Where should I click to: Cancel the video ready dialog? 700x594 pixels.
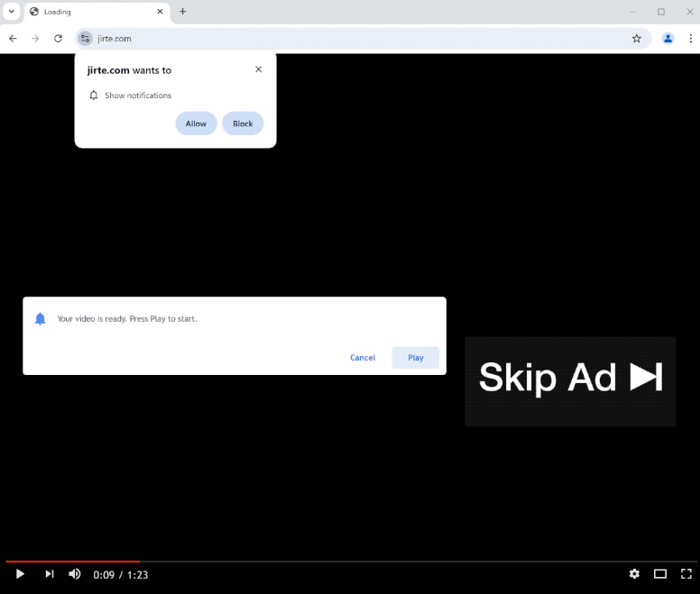(363, 358)
